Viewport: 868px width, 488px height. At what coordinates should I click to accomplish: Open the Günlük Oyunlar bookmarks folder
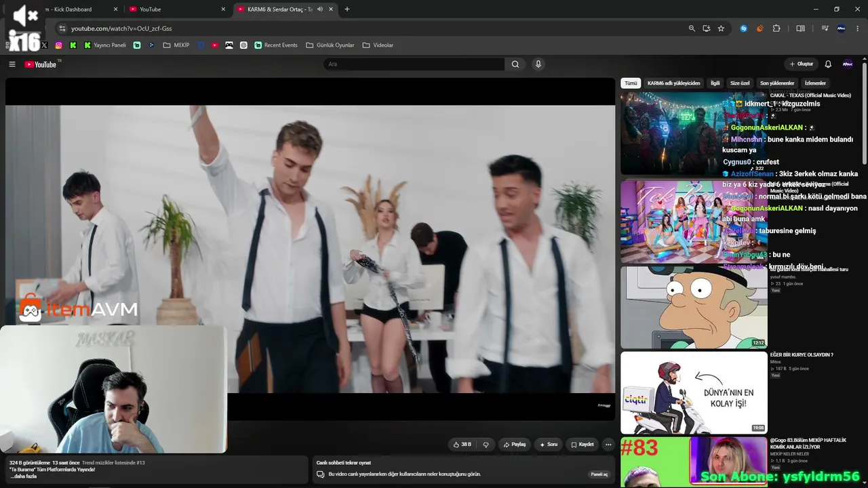(330, 45)
